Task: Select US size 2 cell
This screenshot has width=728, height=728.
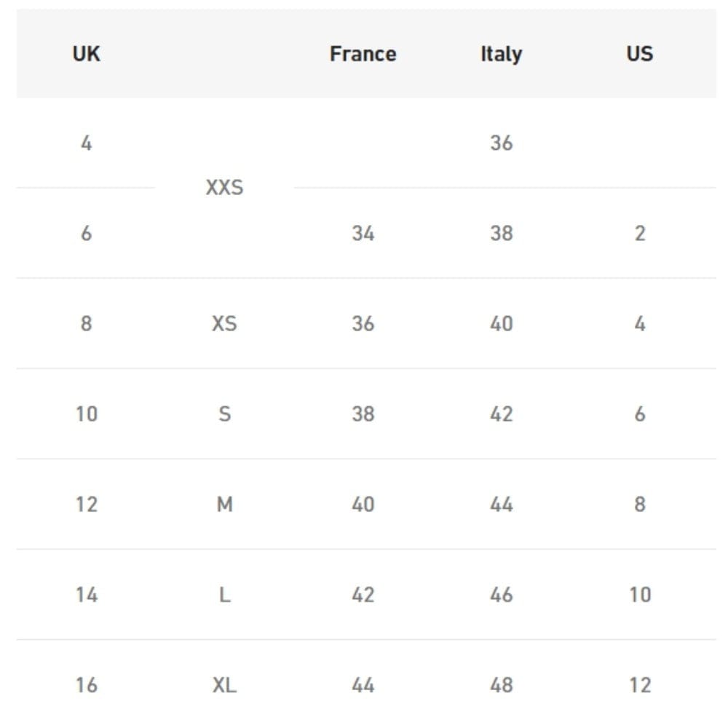Action: pyautogui.click(x=639, y=233)
